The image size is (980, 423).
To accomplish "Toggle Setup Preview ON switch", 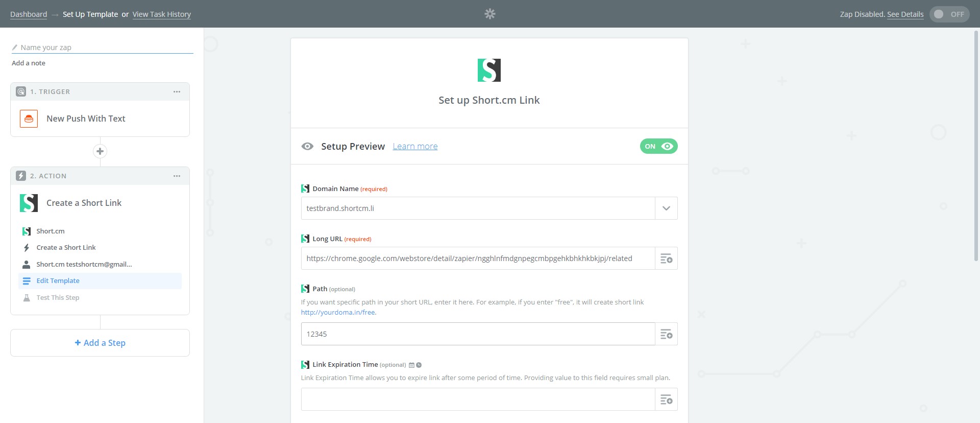I will click(x=658, y=146).
